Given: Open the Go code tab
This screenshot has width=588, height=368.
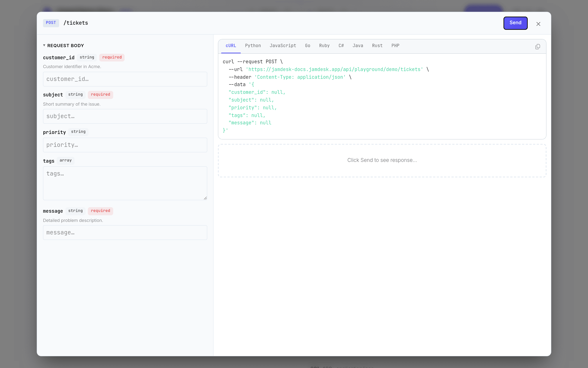Looking at the screenshot, I should 307,46.
